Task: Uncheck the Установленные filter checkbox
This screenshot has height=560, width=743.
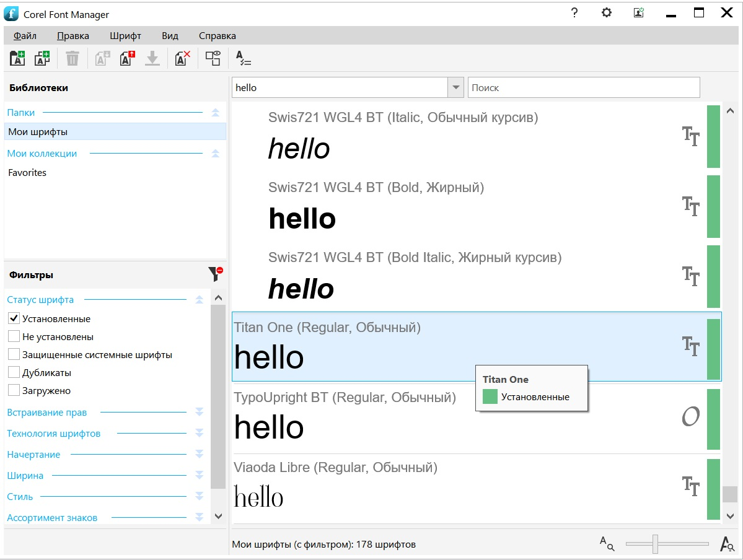Action: (x=14, y=318)
